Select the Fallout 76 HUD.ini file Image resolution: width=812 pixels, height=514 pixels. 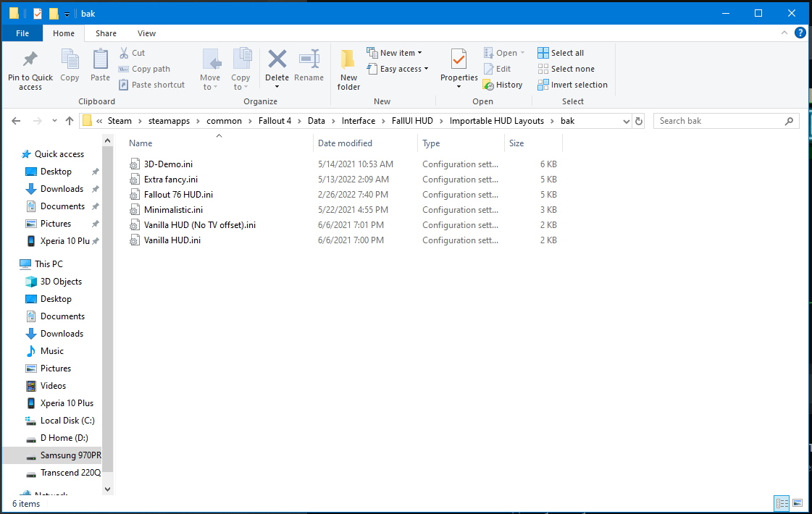click(x=178, y=195)
